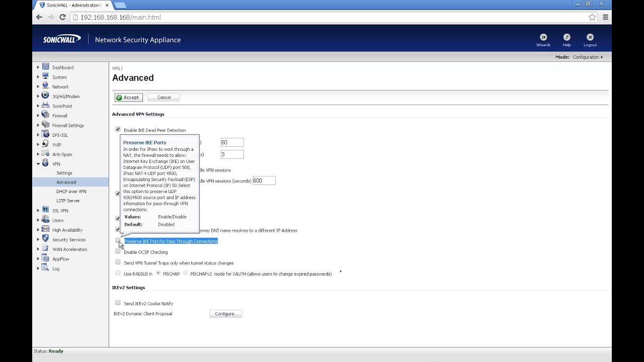The height and width of the screenshot is (362, 644).
Task: Click the Anti-Spam sidebar icon
Action: [x=46, y=154]
